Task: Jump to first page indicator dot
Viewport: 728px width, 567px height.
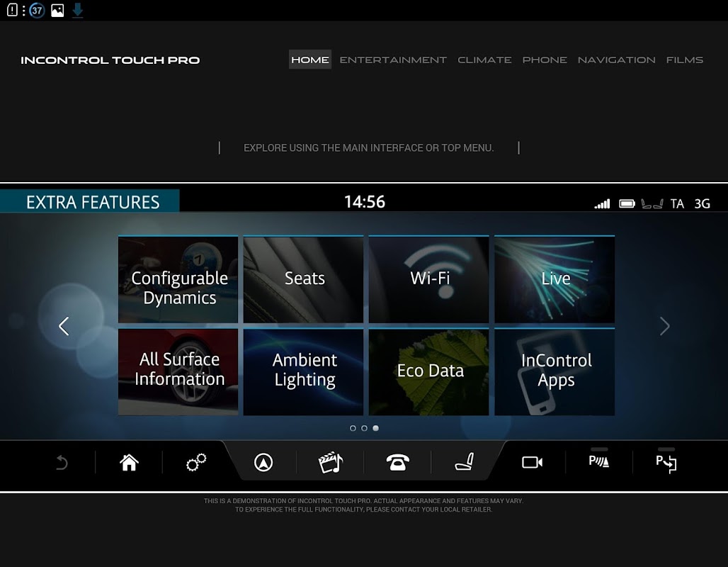Action: pyautogui.click(x=353, y=428)
